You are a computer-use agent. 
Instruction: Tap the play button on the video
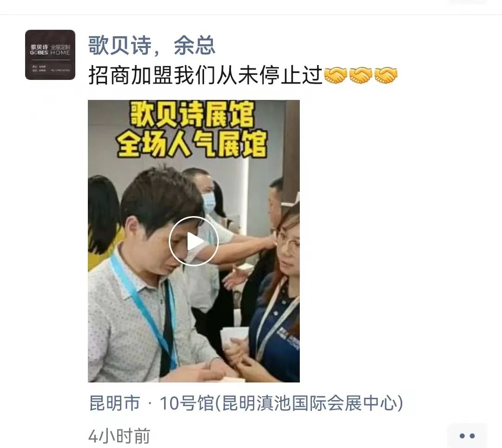coord(194,241)
